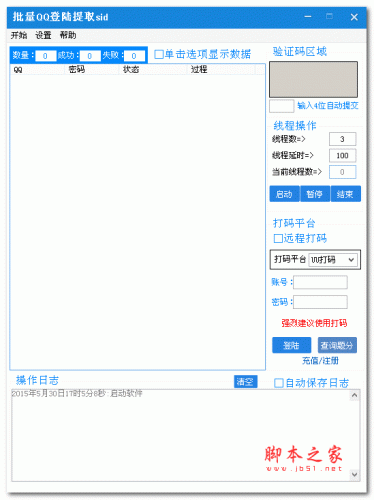Focus the 数量 count field
Image resolution: width=374 pixels, height=500 pixels.
coord(45,56)
